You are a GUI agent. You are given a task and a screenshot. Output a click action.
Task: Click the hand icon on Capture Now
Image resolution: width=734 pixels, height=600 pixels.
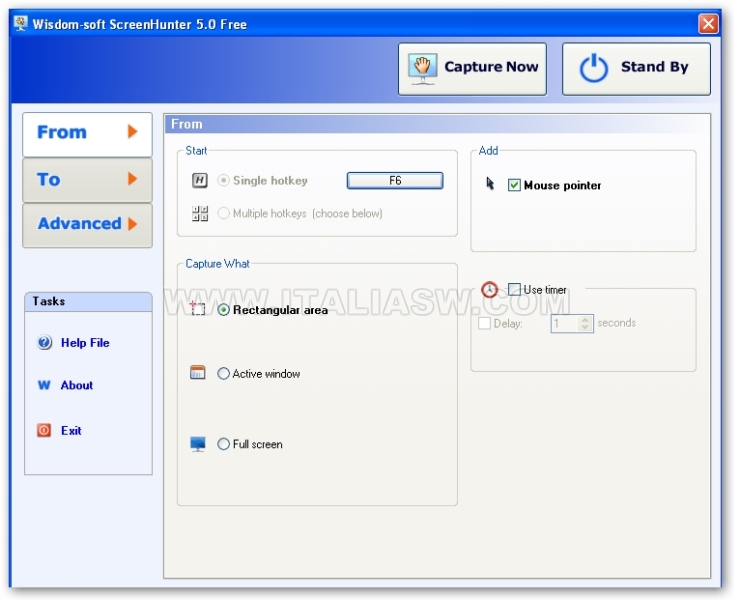[422, 69]
